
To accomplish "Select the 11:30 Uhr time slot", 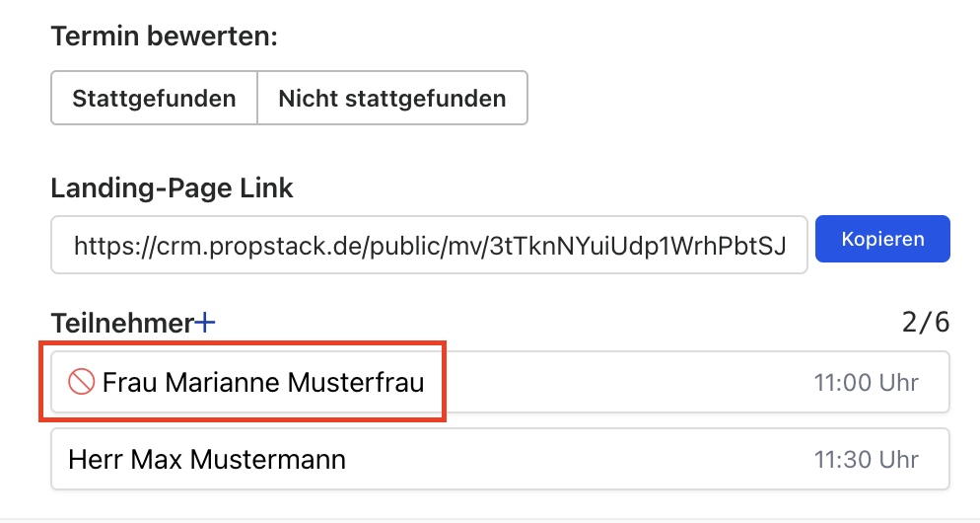I will click(x=867, y=459).
